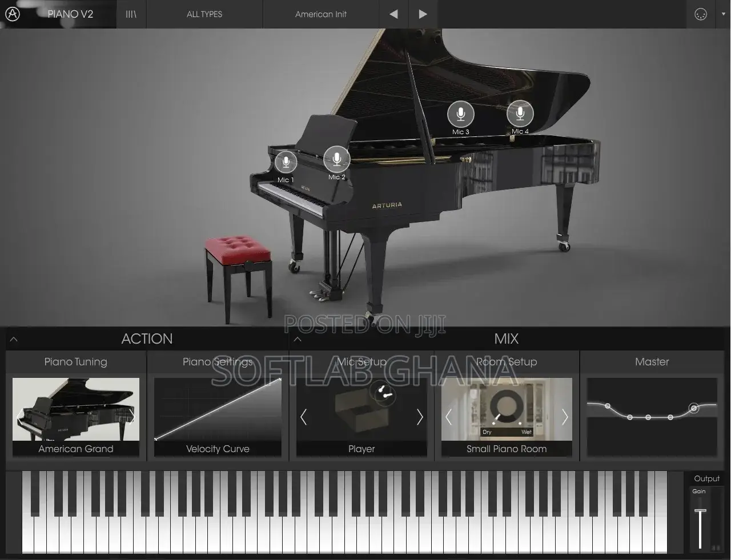Select next mic setup position
731x560 pixels.
point(420,417)
